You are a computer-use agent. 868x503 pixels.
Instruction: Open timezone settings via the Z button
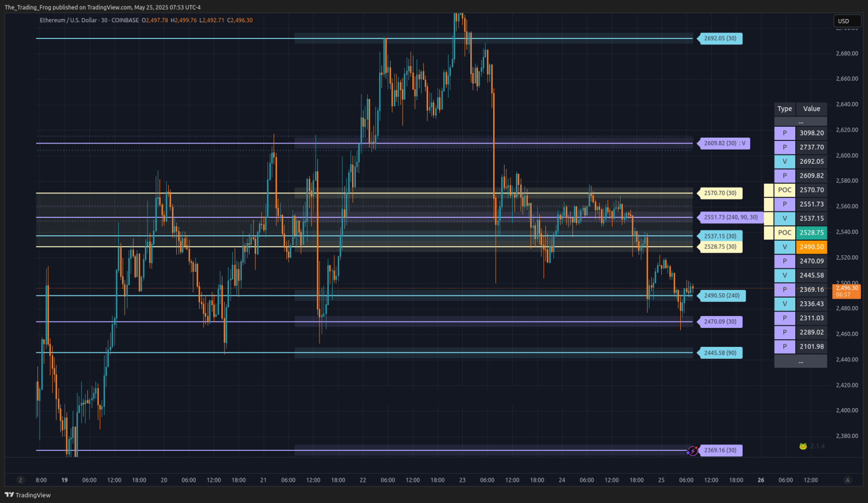tap(21, 480)
